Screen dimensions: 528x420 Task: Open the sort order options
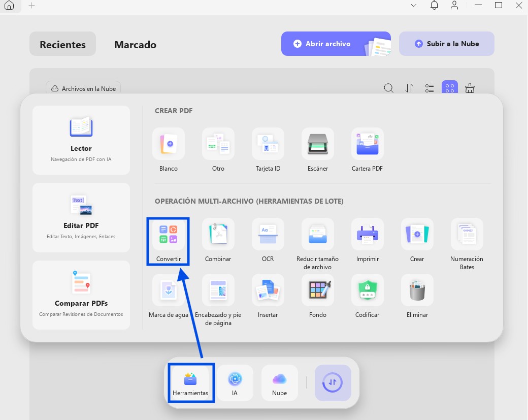pos(409,88)
